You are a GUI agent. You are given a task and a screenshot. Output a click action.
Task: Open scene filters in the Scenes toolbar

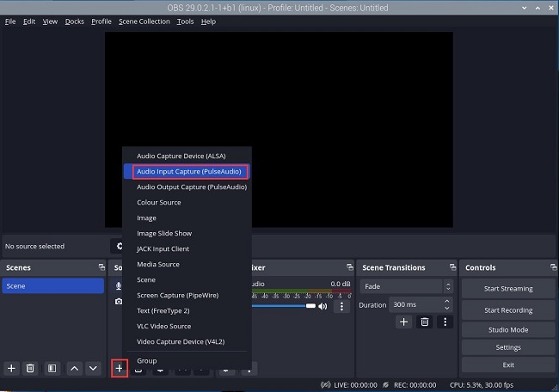(x=52, y=368)
